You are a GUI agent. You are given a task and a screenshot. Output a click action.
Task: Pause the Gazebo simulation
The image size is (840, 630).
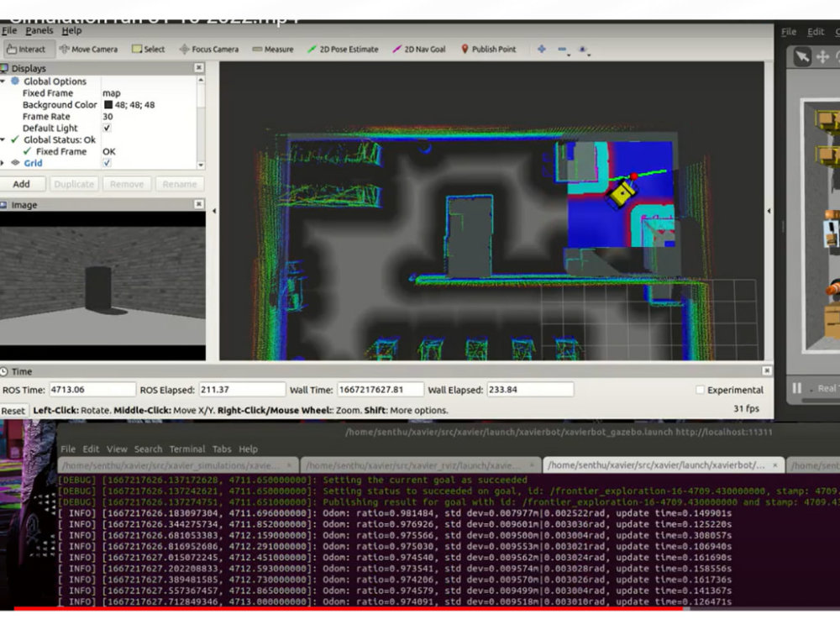tap(797, 388)
